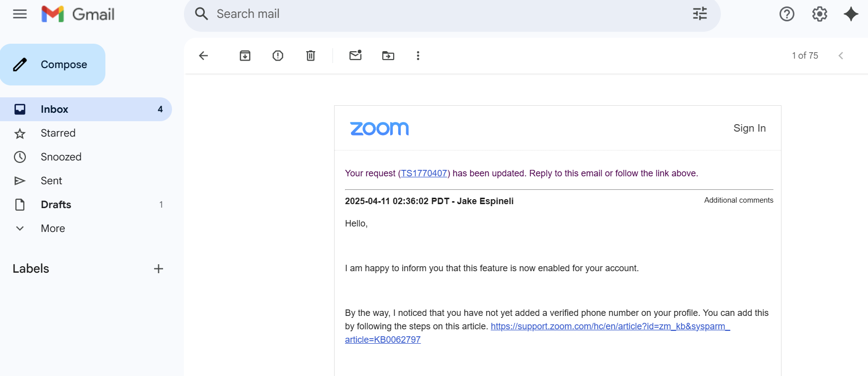Screen dimensions: 868x376
Task: Click the Compose button
Action: [53, 65]
